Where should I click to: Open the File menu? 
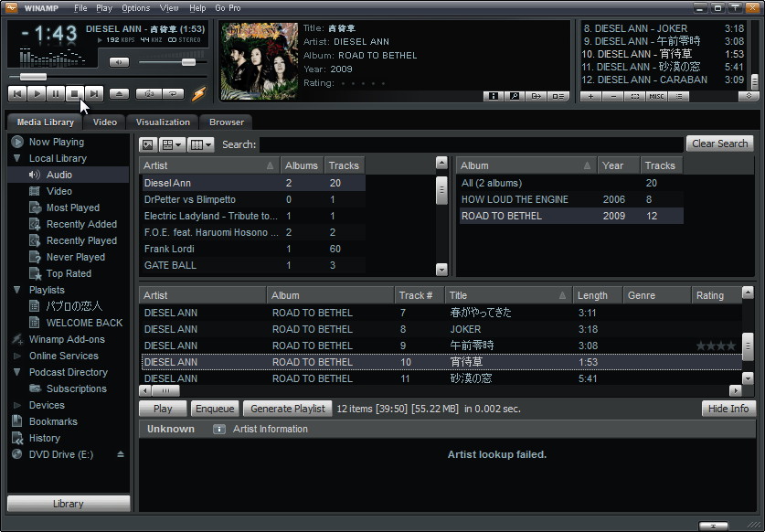[80, 8]
